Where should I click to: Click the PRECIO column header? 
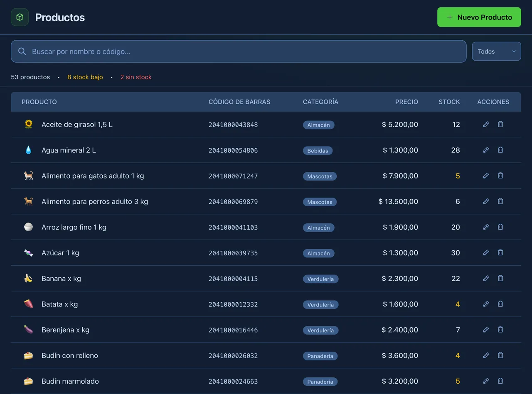tap(406, 102)
